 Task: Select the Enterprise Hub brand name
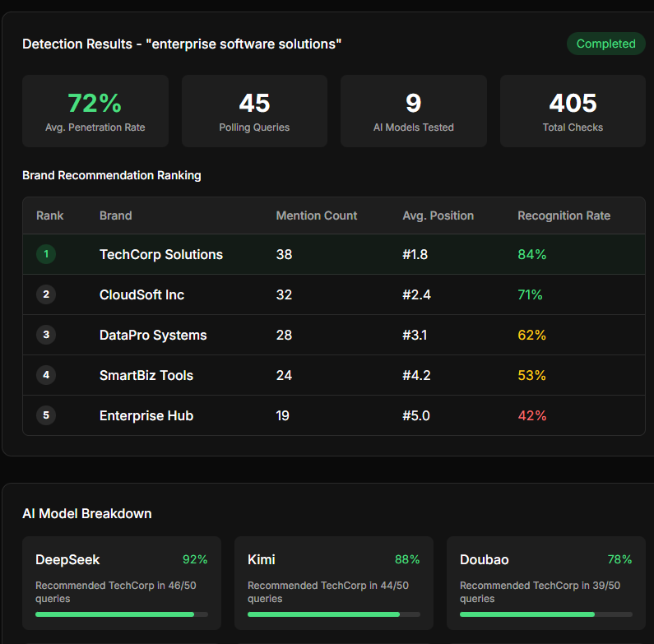pos(146,416)
